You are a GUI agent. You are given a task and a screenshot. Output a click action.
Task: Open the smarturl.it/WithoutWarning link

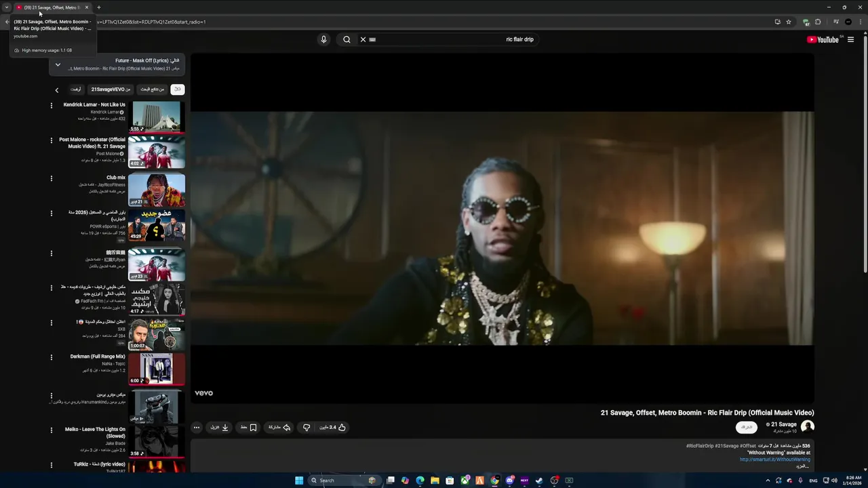[x=775, y=460]
